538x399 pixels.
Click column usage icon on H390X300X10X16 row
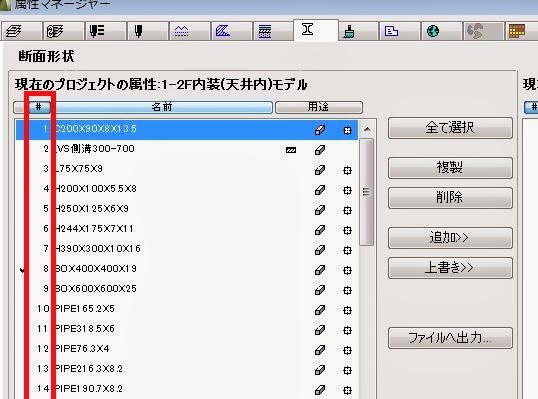click(347, 250)
